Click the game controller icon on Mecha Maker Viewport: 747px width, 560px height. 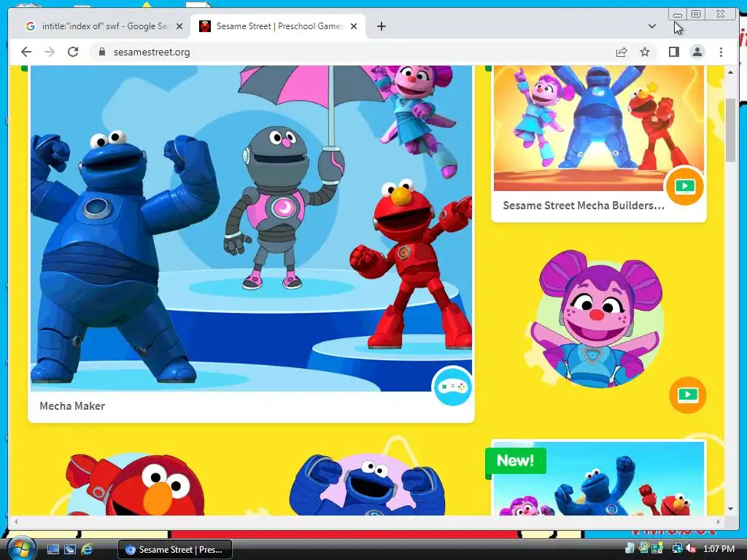pyautogui.click(x=452, y=386)
